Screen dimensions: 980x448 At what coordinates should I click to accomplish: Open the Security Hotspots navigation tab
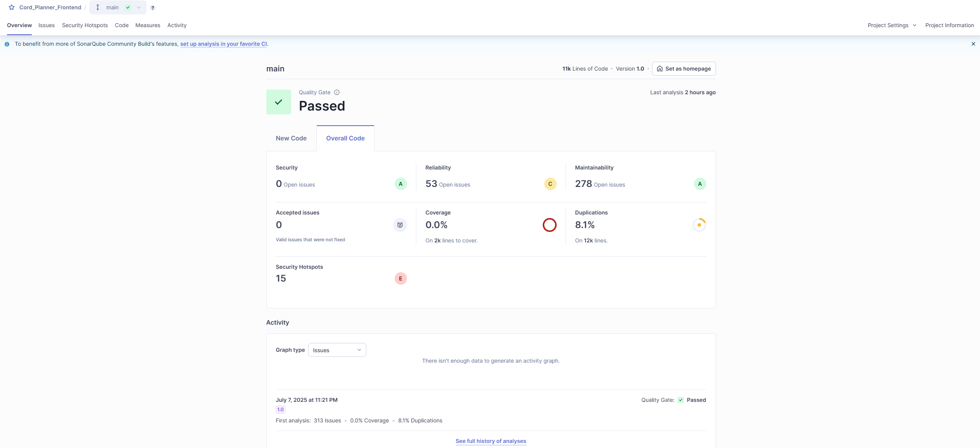85,25
